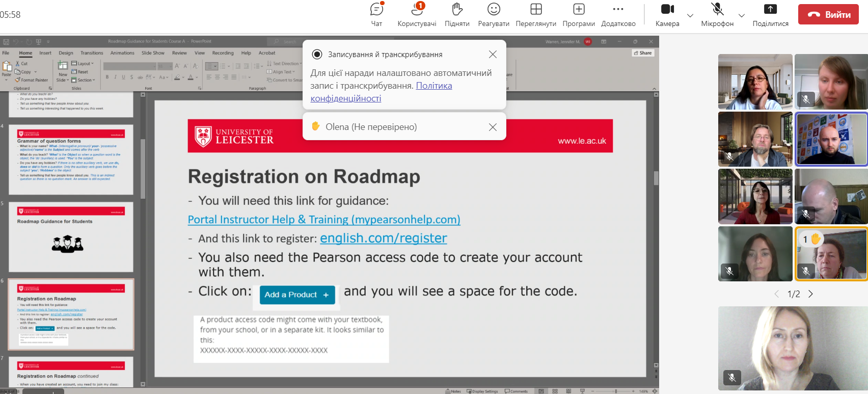This screenshot has width=868, height=394.
Task: Go to previous page of participant videos
Action: (x=777, y=294)
